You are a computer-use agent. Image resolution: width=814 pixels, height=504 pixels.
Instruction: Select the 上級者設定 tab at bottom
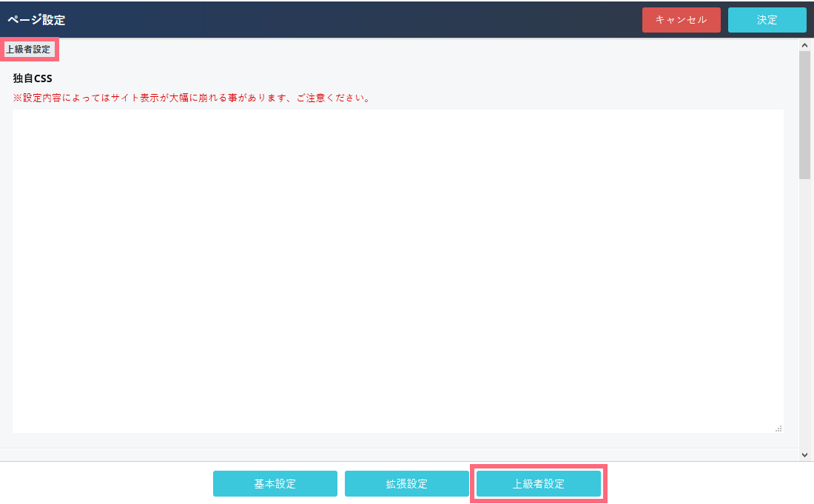pos(538,484)
